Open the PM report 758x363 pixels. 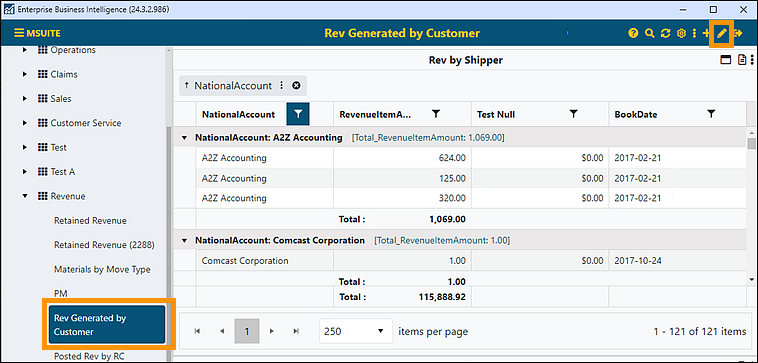(61, 293)
